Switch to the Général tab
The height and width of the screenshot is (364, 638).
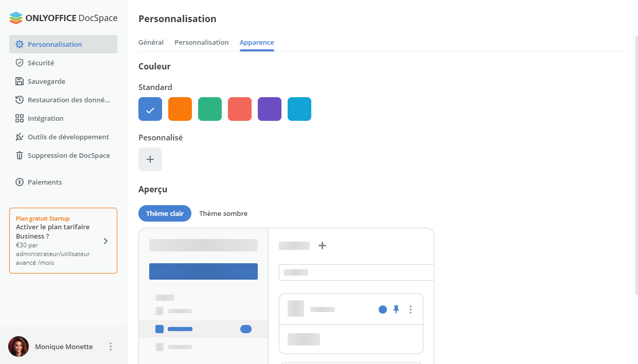point(151,42)
